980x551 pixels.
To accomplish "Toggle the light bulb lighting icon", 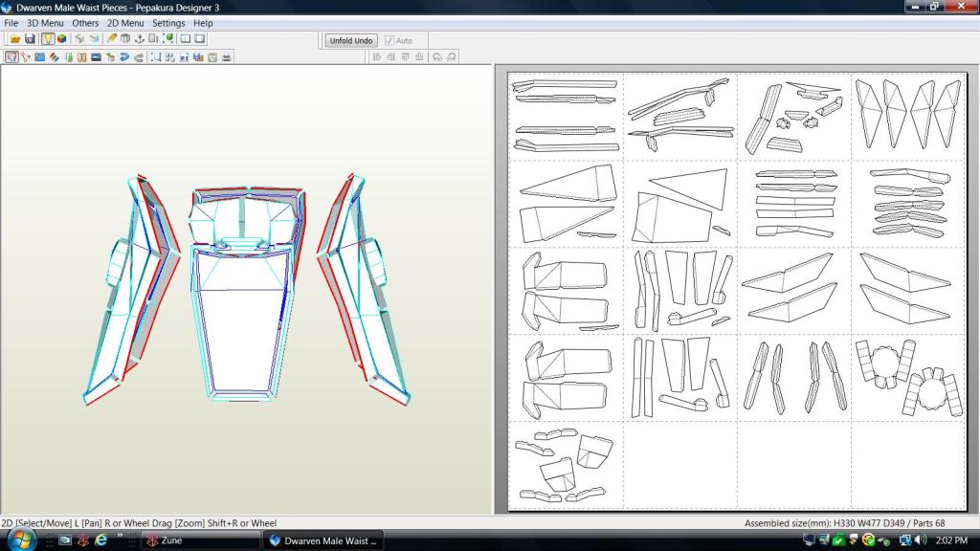I will [x=47, y=39].
